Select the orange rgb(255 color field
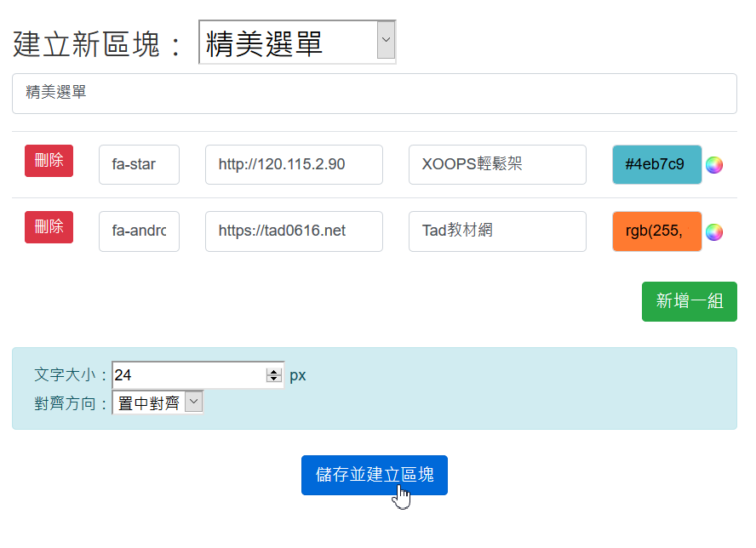 tap(656, 231)
